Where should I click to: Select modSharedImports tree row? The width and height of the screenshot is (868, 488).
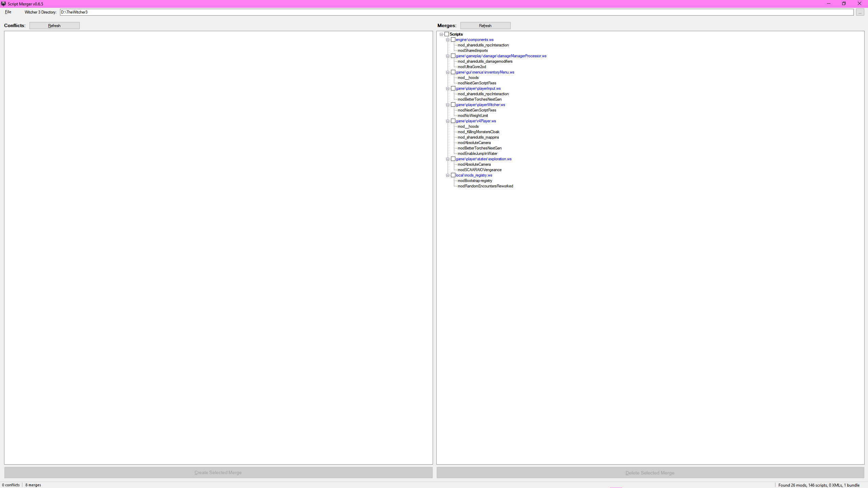point(473,50)
